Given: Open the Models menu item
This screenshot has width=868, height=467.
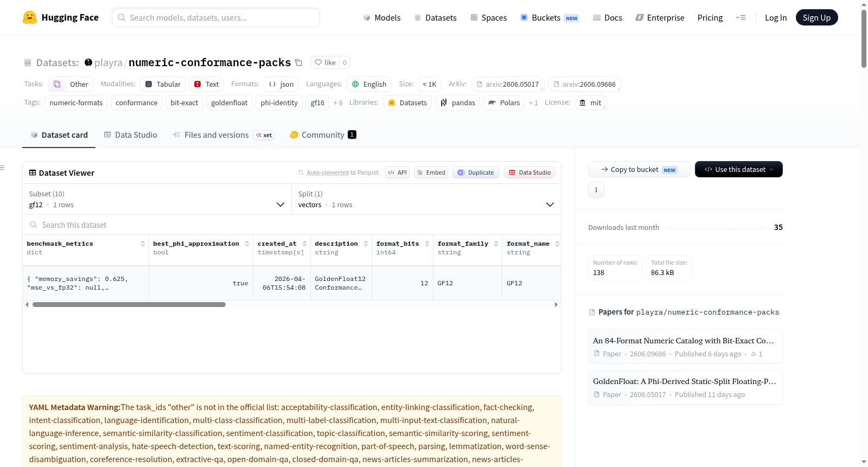Looking at the screenshot, I should click(x=382, y=17).
